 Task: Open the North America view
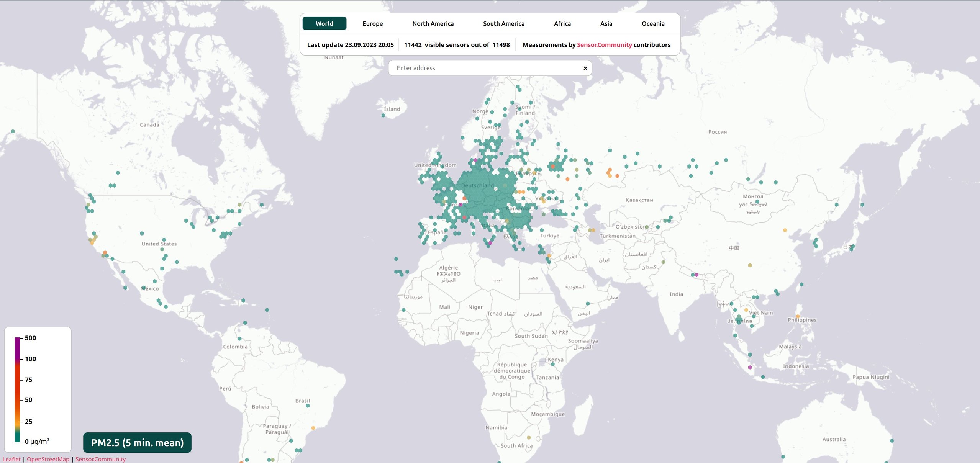(x=433, y=23)
